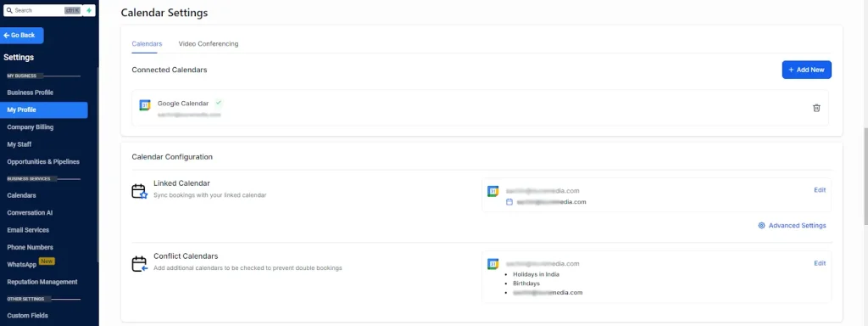Viewport: 868px width, 326px height.
Task: Click the search magnifier icon
Action: coord(9,10)
